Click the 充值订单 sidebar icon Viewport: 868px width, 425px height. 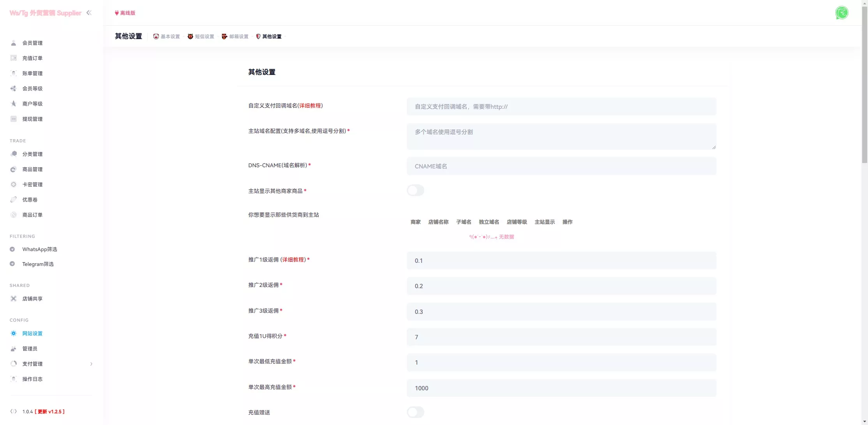[14, 58]
